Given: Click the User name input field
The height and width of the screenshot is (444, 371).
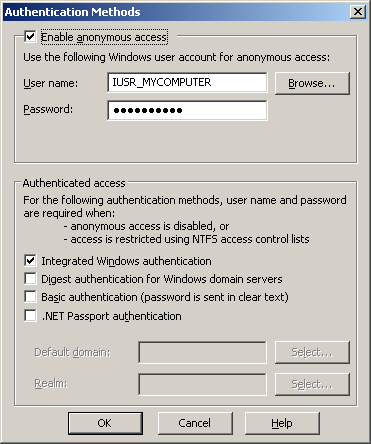Looking at the screenshot, I should click(x=187, y=82).
